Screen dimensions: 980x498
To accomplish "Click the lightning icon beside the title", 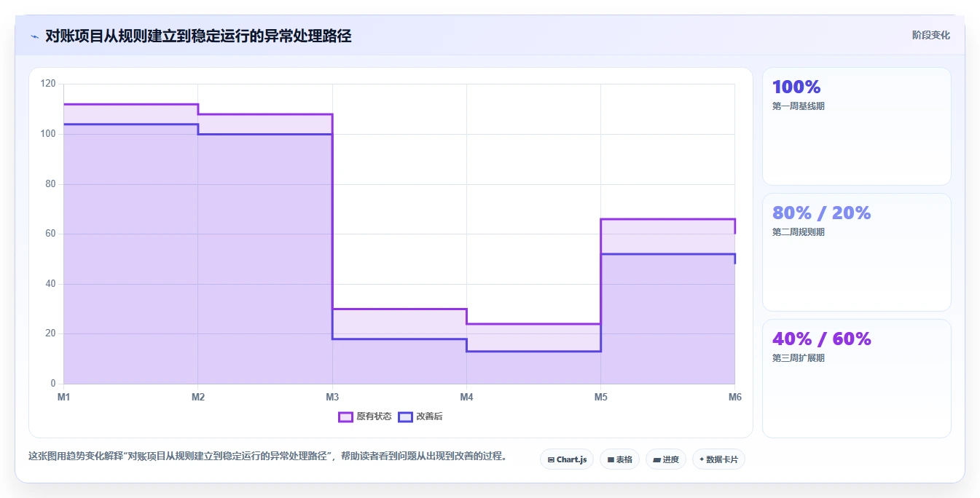I will tap(34, 36).
